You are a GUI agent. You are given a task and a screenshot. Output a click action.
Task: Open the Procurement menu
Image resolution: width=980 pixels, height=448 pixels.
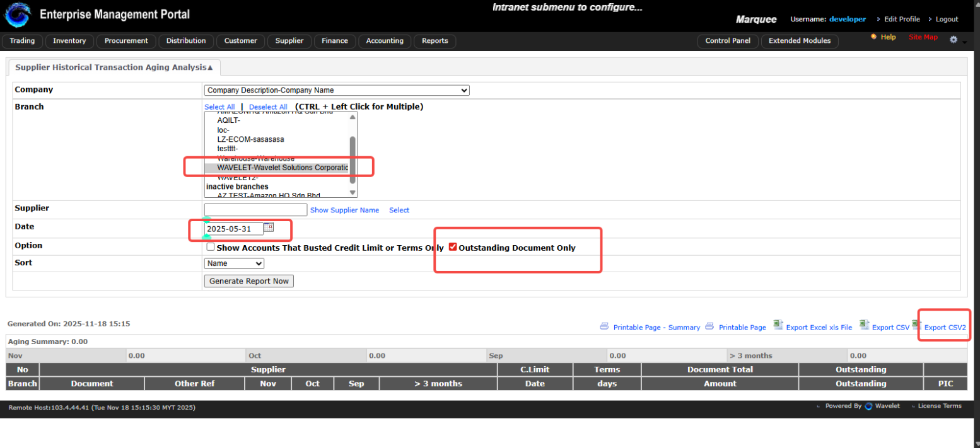pos(126,41)
